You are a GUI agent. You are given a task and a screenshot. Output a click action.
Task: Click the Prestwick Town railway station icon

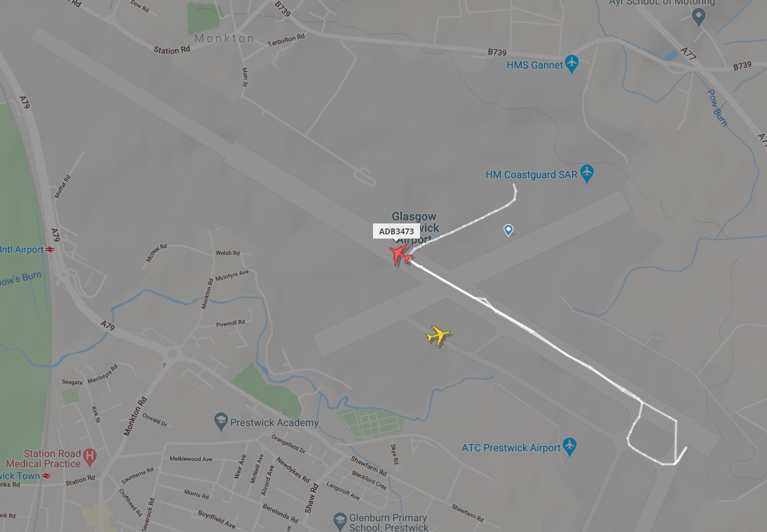tap(46, 476)
